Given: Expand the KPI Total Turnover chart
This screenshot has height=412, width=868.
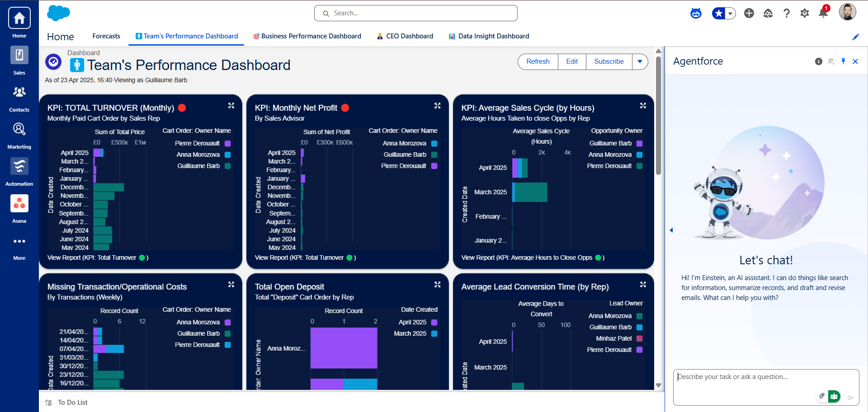Looking at the screenshot, I should point(231,105).
